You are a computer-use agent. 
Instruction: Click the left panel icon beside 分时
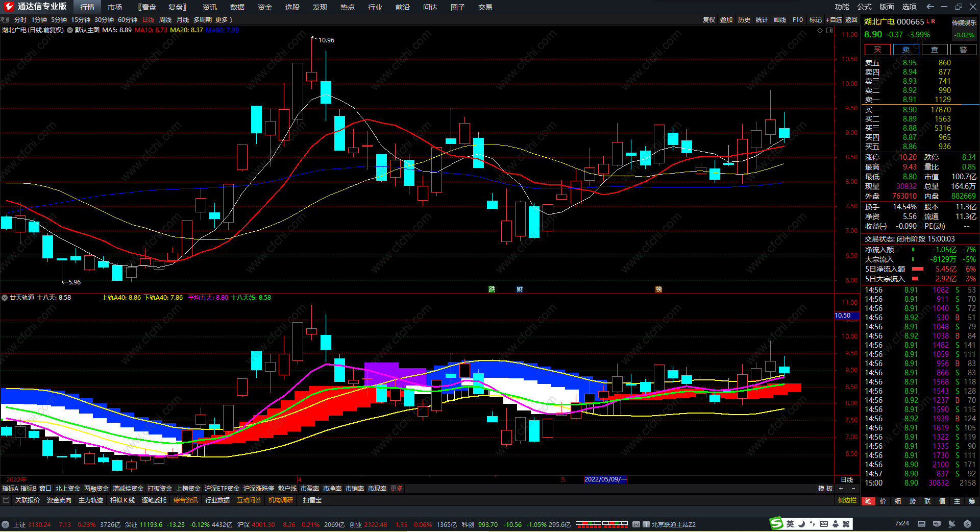(5, 19)
